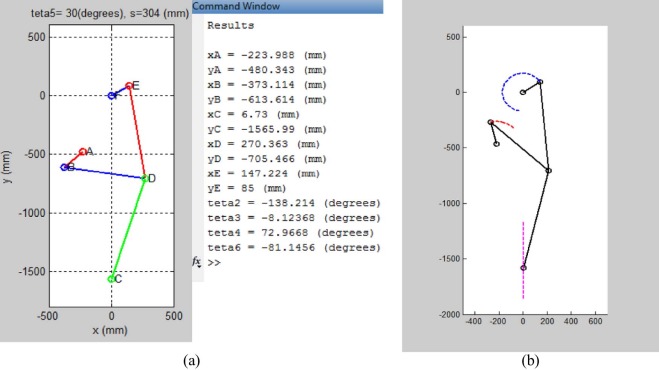Image resolution: width=659 pixels, height=370 pixels.
Task: Select the 'xD = 270.363 (mm)' line
Action: (264, 144)
